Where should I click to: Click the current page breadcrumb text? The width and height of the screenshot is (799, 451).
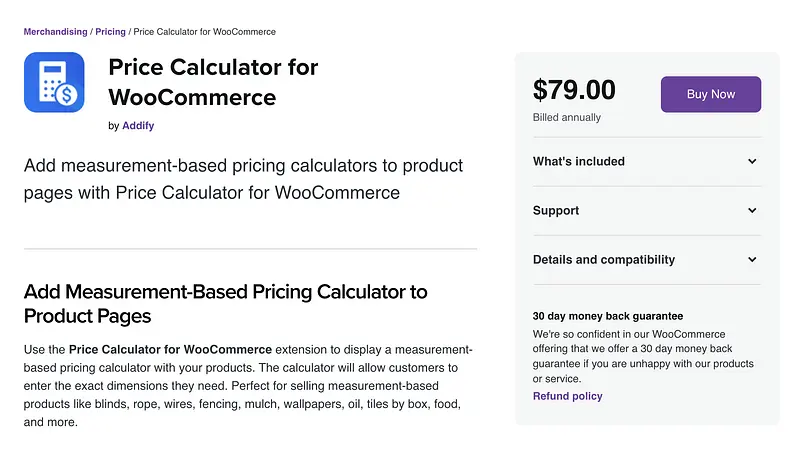tap(205, 32)
